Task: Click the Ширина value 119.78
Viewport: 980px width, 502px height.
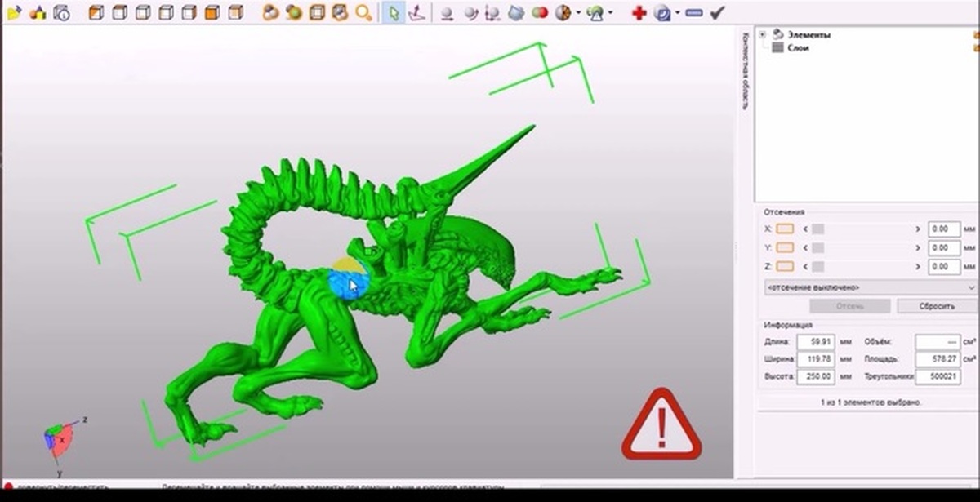Action: tap(814, 359)
